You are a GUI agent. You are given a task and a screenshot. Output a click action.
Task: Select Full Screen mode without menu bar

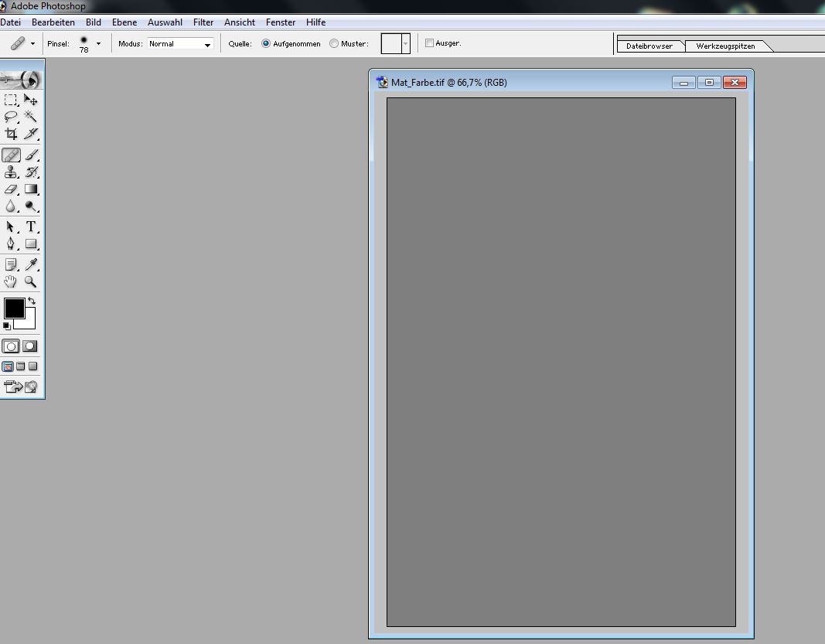pos(32,366)
